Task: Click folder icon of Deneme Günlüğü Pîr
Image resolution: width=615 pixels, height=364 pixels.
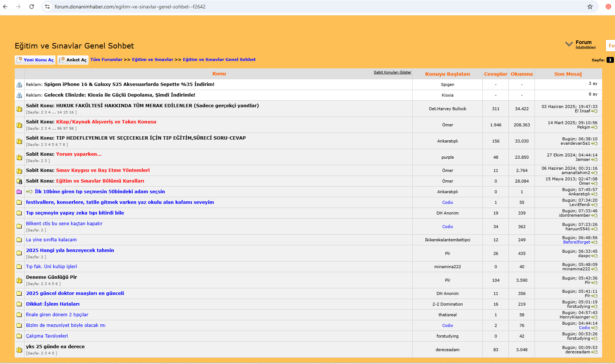Action: (x=19, y=280)
